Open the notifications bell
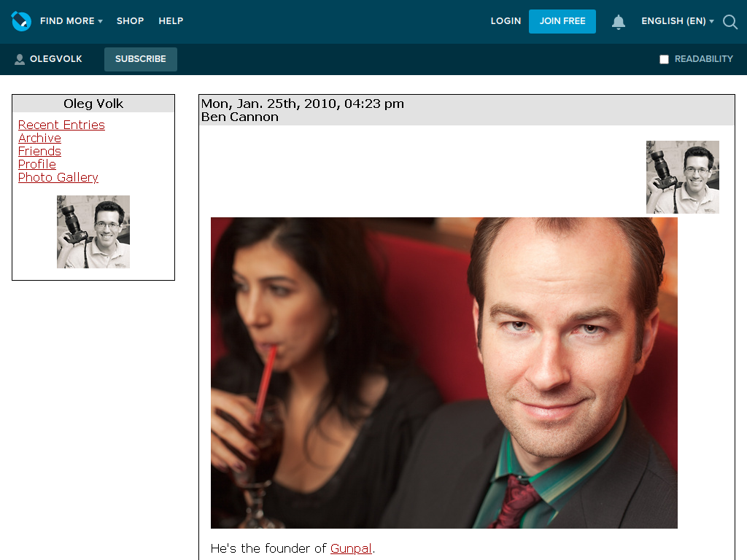 point(619,21)
